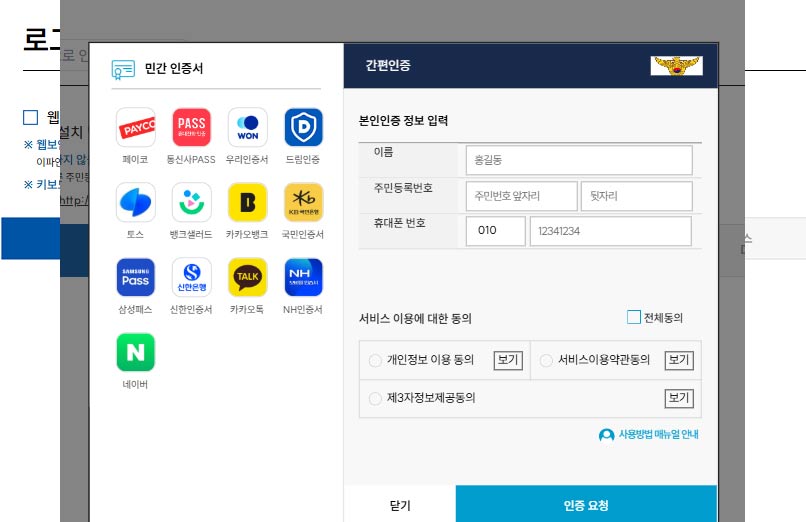Select the 삼성패스 Samsung Pass icon
Screen dimensions: 806x522
(x=136, y=277)
